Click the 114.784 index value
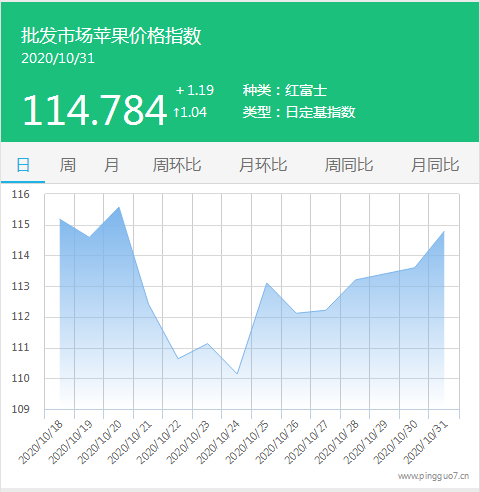 coord(95,110)
